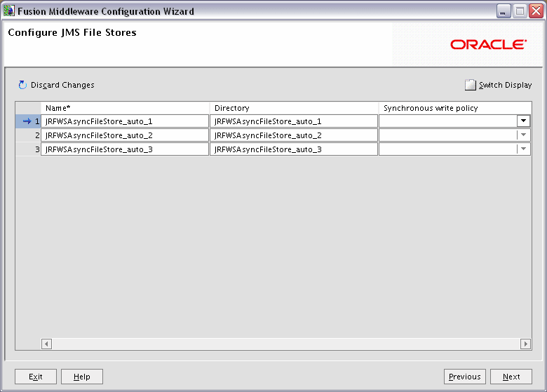This screenshot has height=392, width=547.
Task: Click the Discard Changes label
Action: click(x=62, y=85)
